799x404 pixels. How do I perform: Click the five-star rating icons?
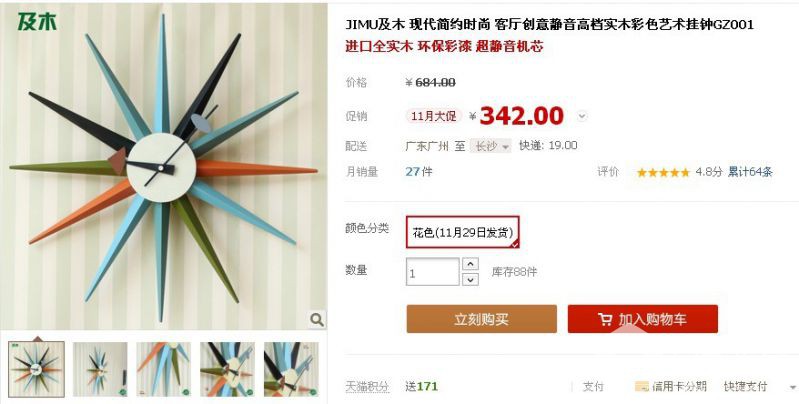click(x=663, y=172)
